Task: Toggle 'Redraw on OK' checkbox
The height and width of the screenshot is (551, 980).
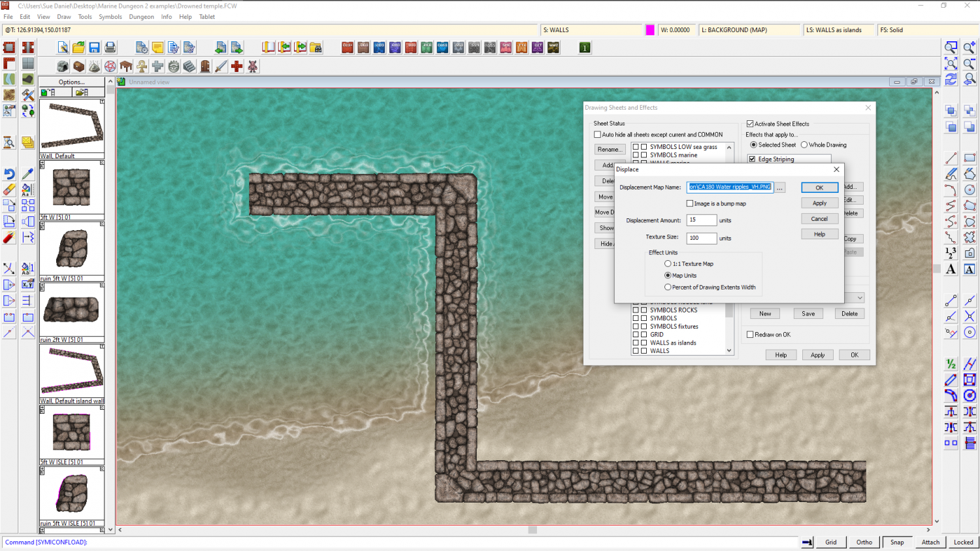Action: 750,335
